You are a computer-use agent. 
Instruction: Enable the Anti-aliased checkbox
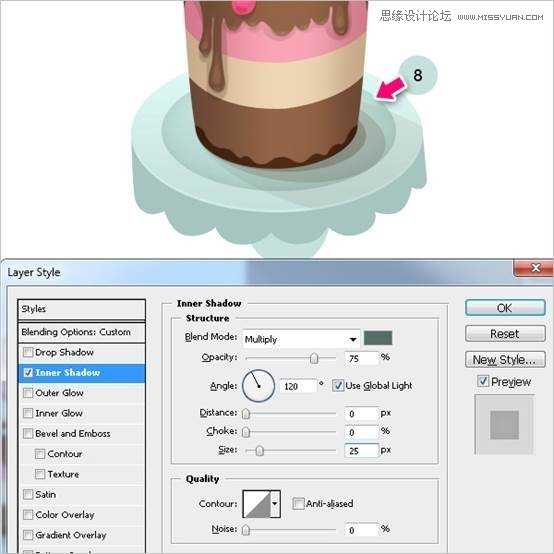[x=298, y=503]
